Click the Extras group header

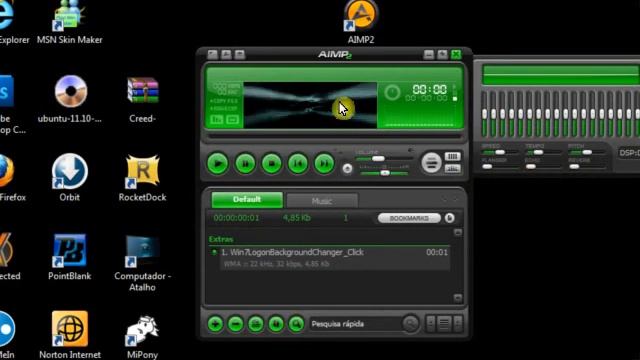click(x=221, y=239)
